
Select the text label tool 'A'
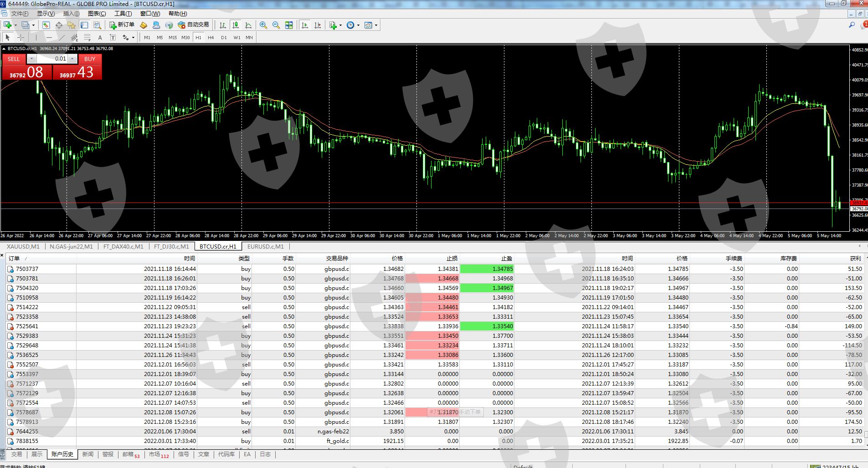(x=100, y=37)
